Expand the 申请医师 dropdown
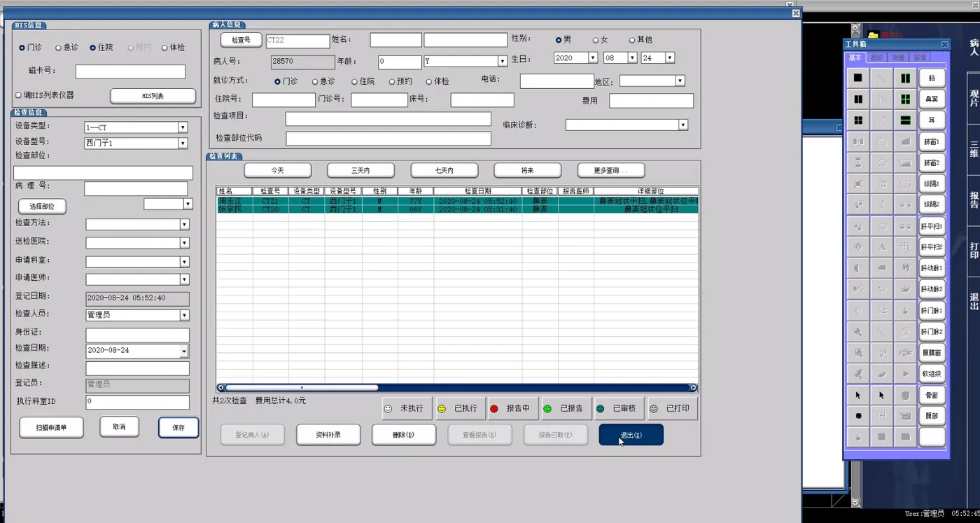The height and width of the screenshot is (523, 980). tap(184, 279)
